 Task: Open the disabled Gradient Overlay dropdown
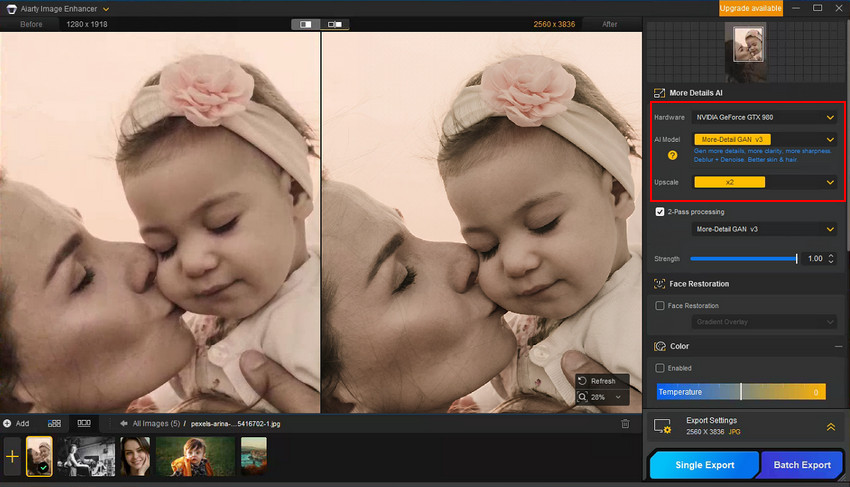[x=764, y=322]
